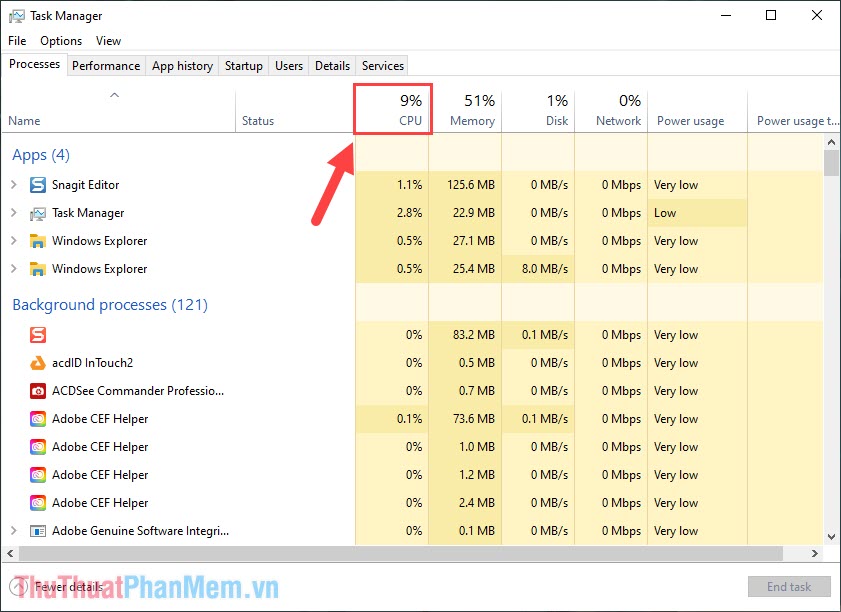The width and height of the screenshot is (841, 612).
Task: Select the Apps (4) group heading
Action: tap(41, 155)
